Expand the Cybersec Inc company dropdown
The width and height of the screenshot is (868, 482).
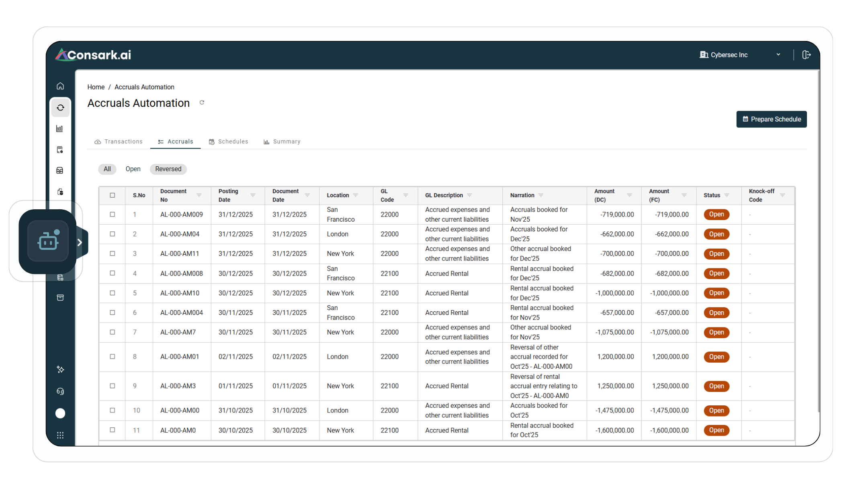point(778,55)
